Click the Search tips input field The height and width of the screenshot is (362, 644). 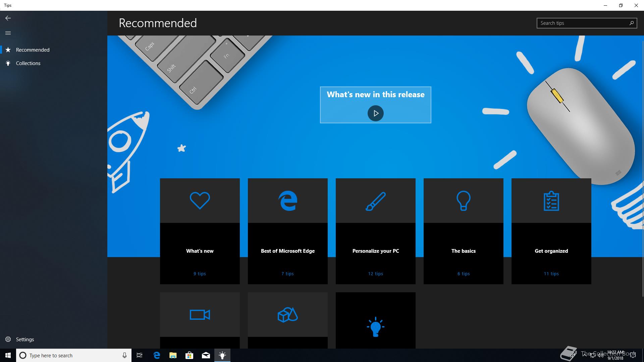point(583,23)
